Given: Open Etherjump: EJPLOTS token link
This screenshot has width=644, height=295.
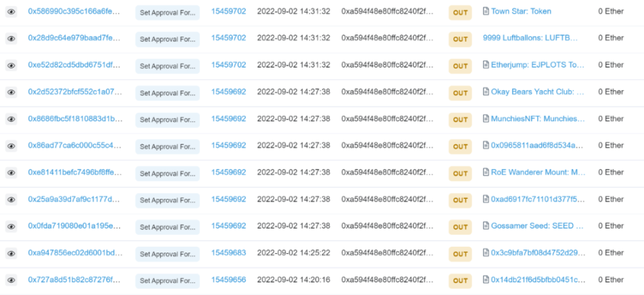Looking at the screenshot, I should coord(537,65).
